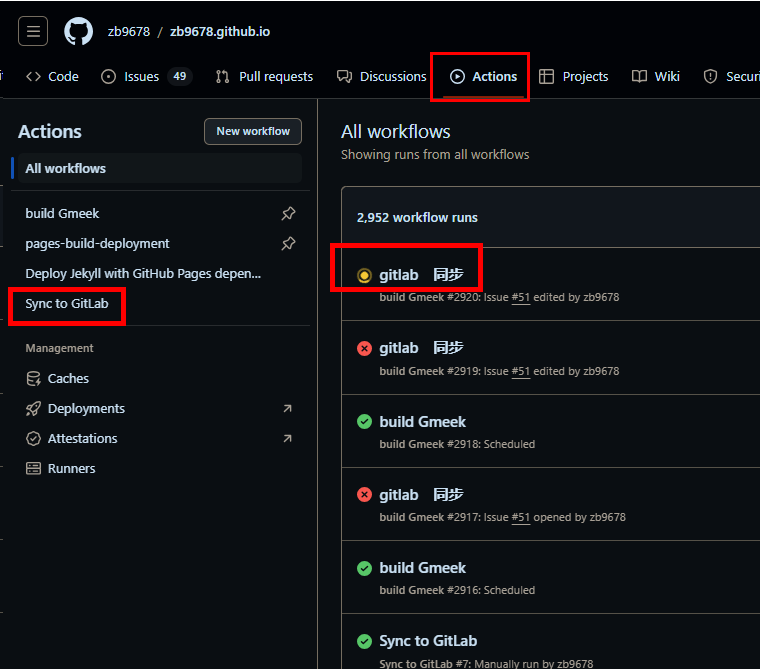760x669 pixels.
Task: Switch to the Wiki tab
Action: pyautogui.click(x=656, y=77)
